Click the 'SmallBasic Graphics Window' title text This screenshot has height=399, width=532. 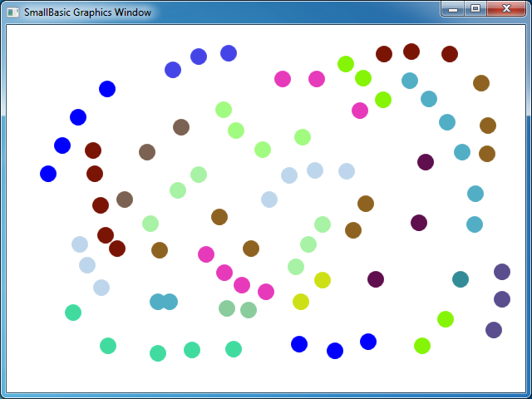pos(87,12)
